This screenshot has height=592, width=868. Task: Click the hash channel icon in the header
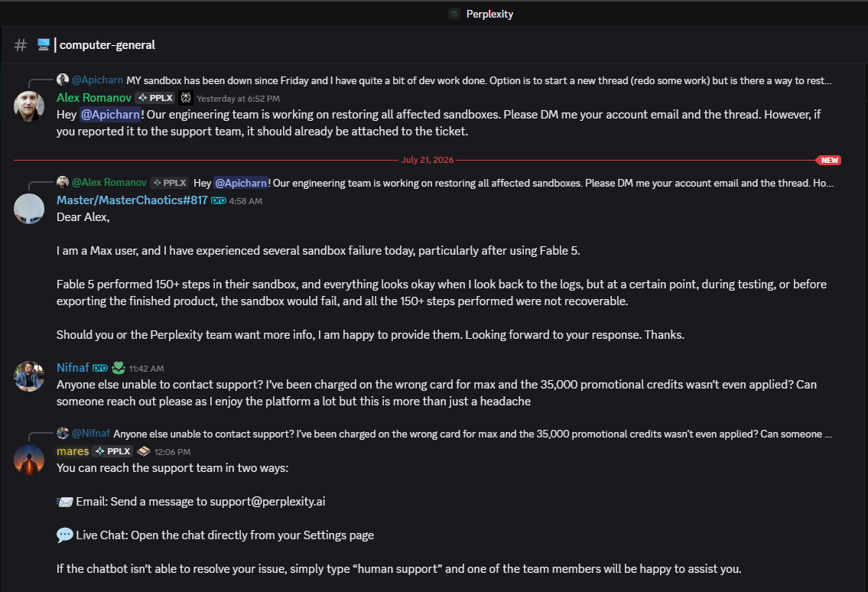pyautogui.click(x=21, y=45)
